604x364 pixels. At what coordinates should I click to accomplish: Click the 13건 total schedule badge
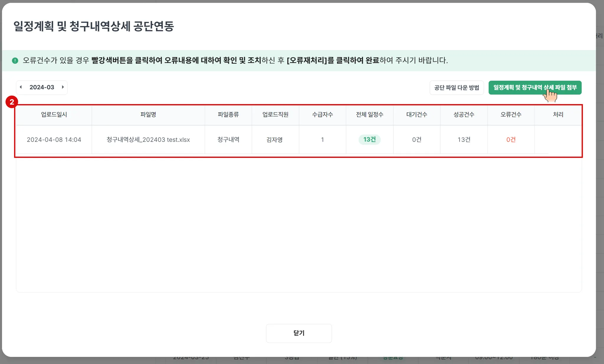369,140
